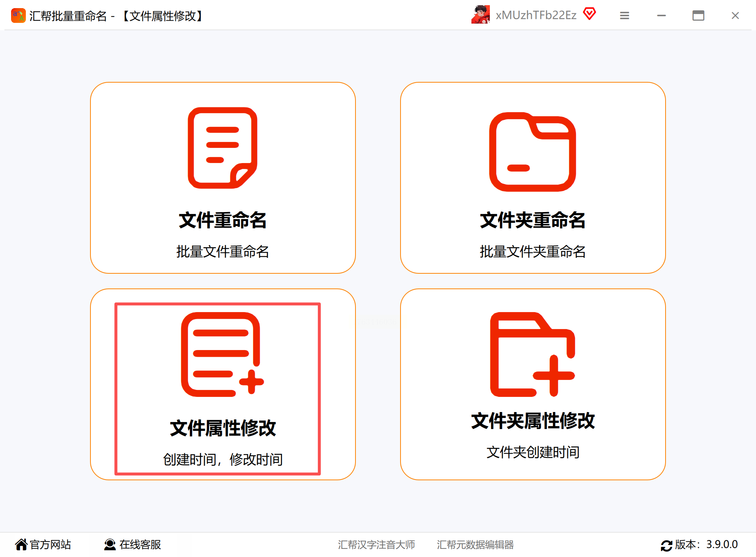Click the home icon for 官方网站

coord(21,544)
